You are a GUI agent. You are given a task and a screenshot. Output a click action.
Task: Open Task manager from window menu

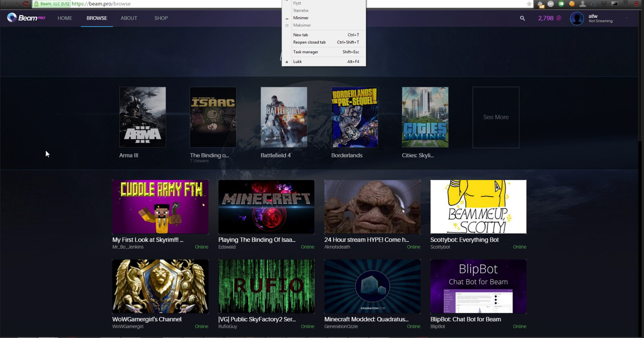point(324,52)
